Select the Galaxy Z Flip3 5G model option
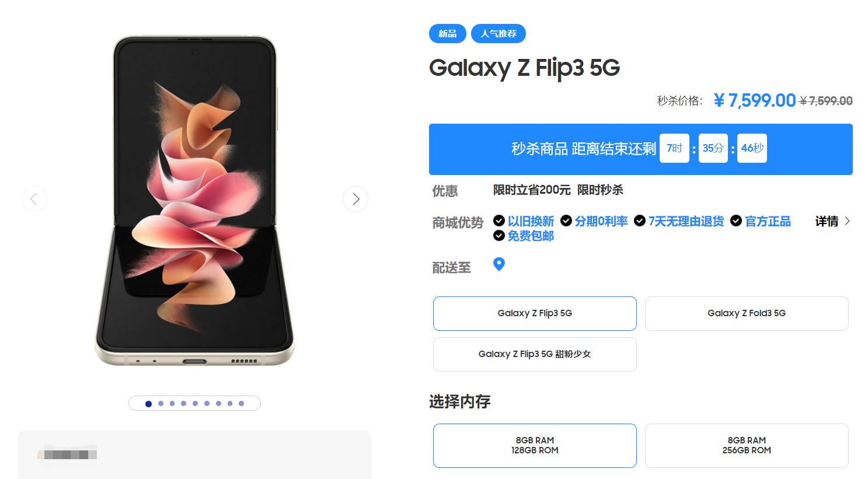This screenshot has height=479, width=868. click(535, 313)
